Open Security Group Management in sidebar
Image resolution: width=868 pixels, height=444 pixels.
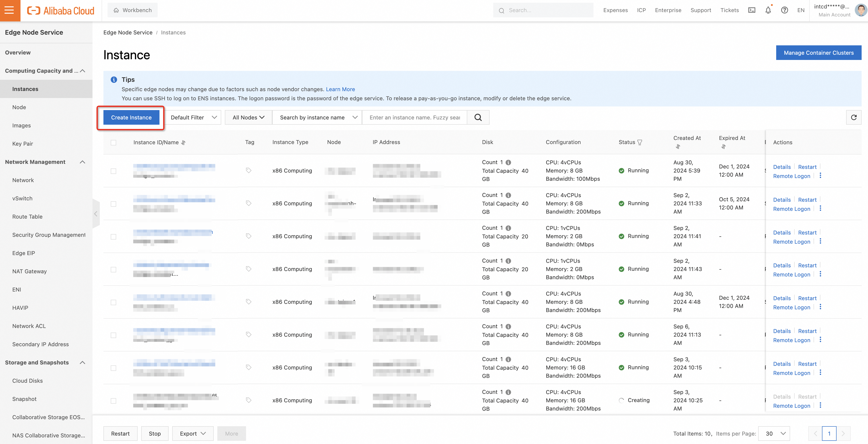[x=49, y=235]
